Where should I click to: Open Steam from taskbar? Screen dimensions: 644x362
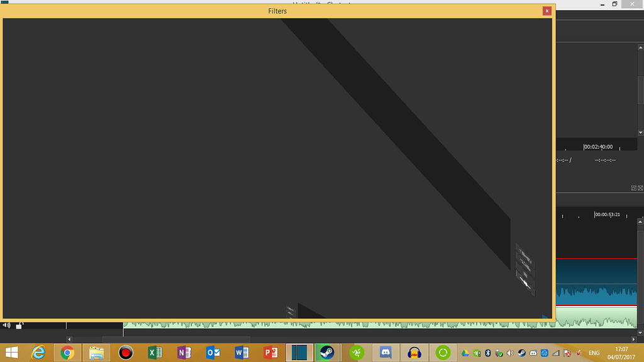coord(327,353)
